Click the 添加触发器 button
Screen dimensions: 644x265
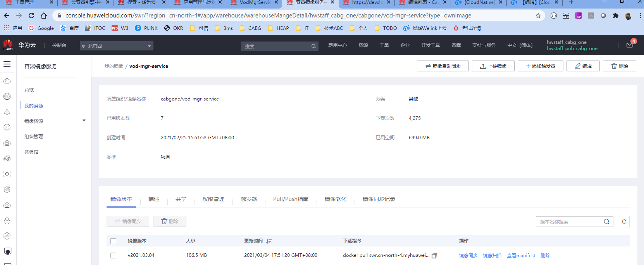click(541, 66)
